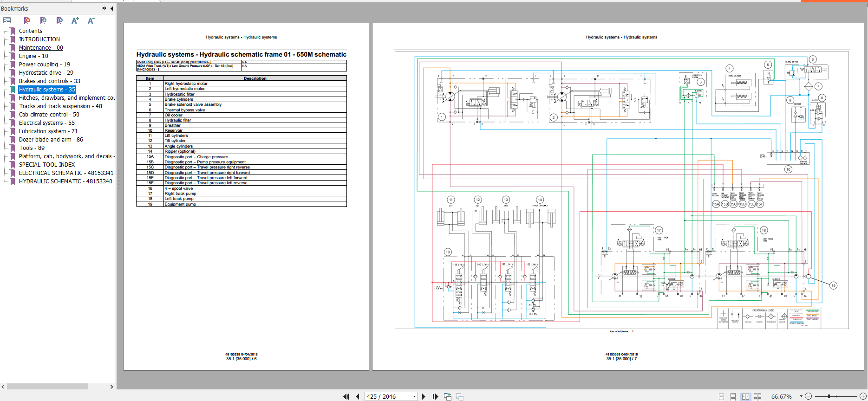Click the add new bookmark icon

tap(43, 20)
